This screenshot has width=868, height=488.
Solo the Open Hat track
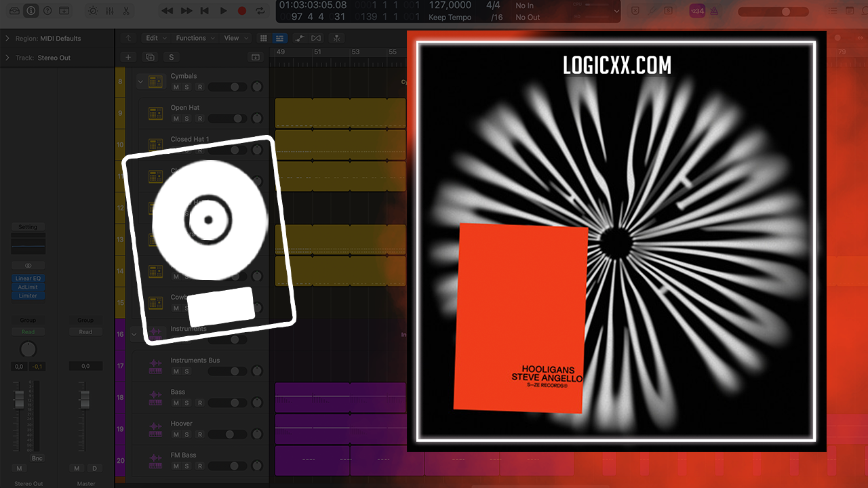(x=187, y=119)
